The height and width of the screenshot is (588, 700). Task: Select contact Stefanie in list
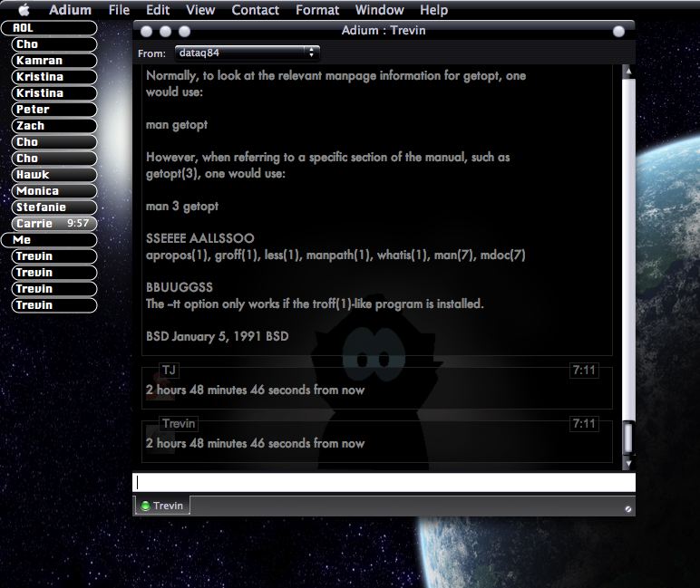54,207
